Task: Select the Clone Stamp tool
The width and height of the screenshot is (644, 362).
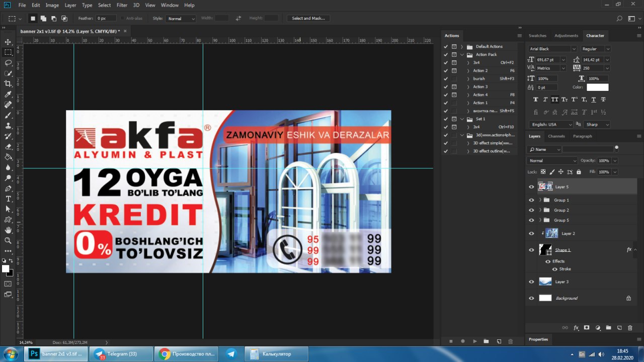Action: [x=8, y=126]
